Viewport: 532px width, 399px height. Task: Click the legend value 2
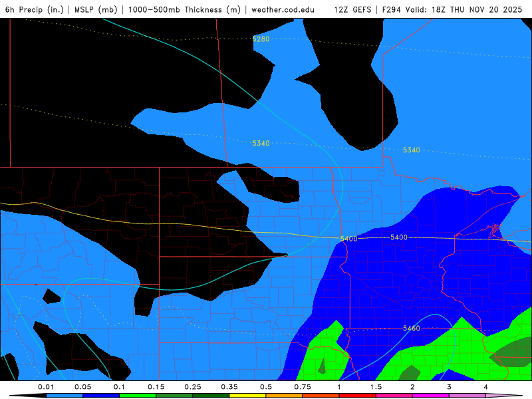(412, 387)
